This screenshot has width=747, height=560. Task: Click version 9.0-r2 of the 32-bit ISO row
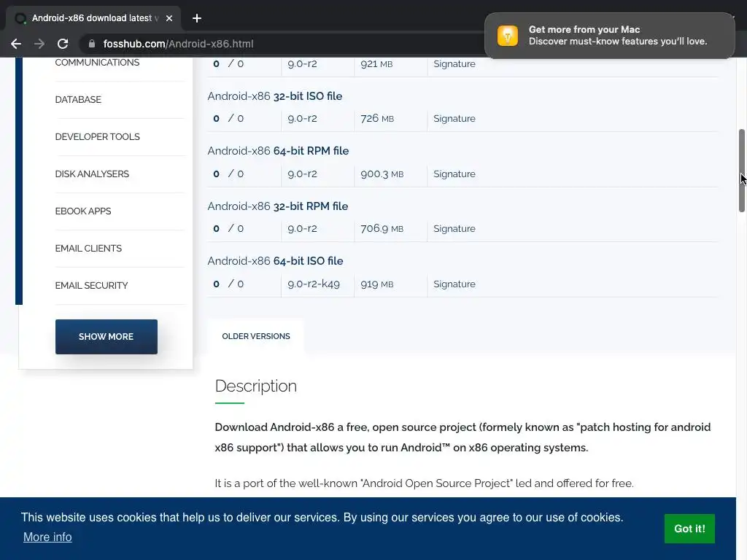point(303,119)
